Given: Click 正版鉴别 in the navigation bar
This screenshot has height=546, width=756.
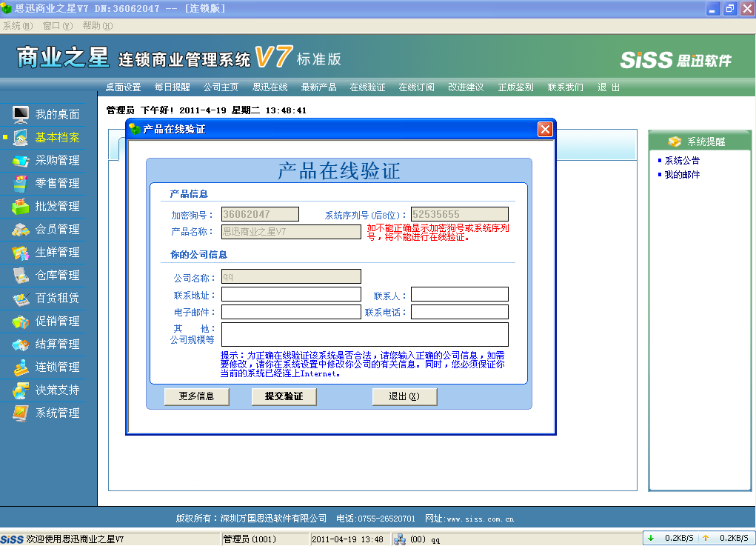Looking at the screenshot, I should pos(515,87).
